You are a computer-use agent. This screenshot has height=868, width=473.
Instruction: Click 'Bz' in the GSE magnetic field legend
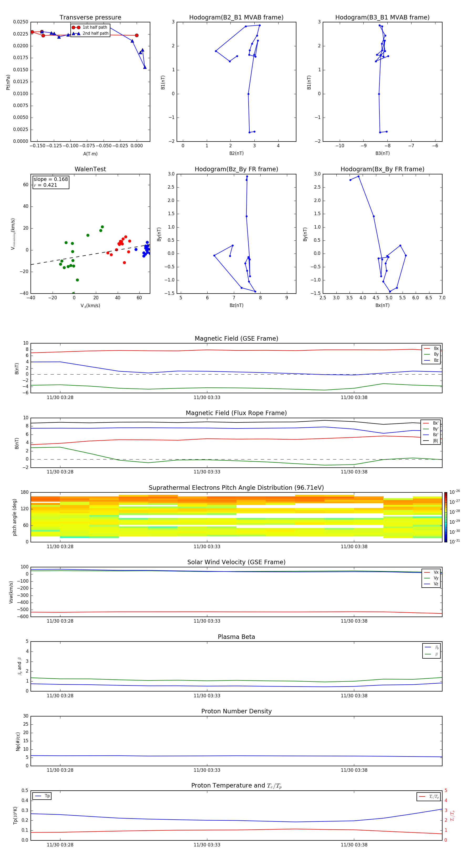click(436, 360)
